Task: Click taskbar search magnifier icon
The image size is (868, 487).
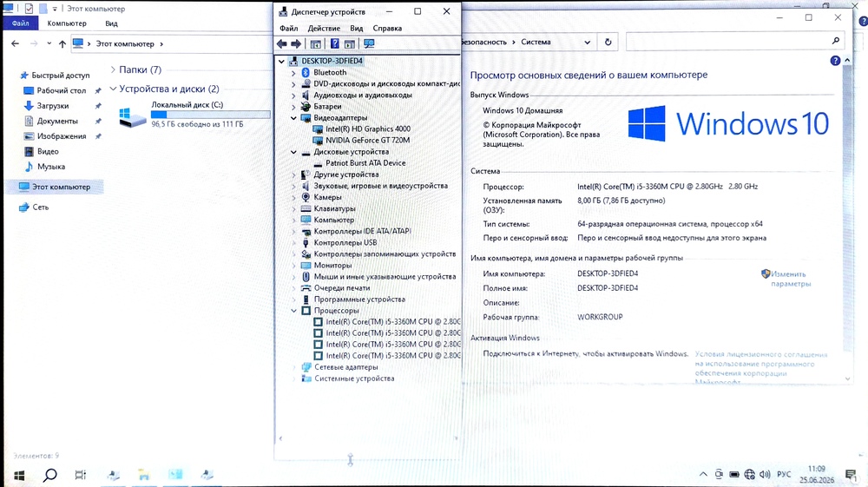Action: (49, 475)
